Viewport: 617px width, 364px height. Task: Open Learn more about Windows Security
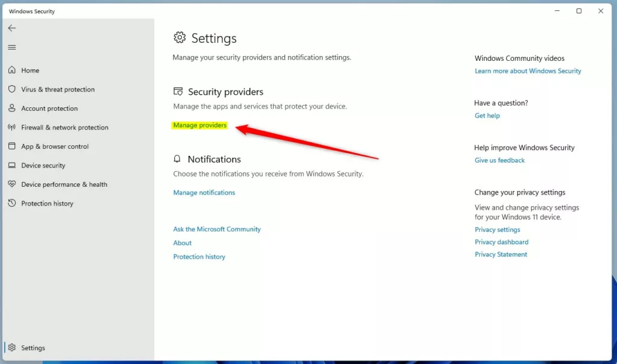[528, 71]
